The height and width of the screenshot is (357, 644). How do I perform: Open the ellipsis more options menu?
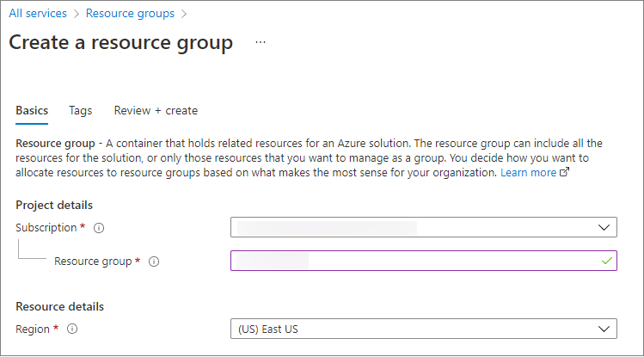[261, 42]
